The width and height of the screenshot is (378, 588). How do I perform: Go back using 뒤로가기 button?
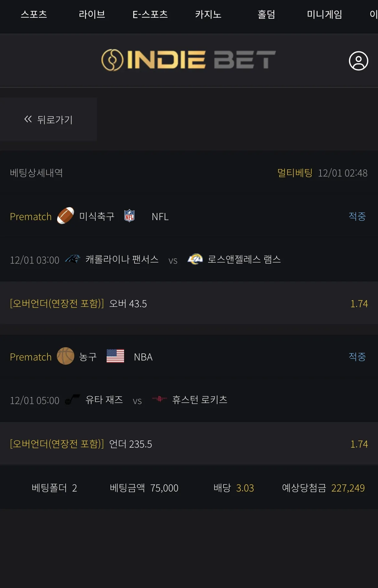point(48,119)
